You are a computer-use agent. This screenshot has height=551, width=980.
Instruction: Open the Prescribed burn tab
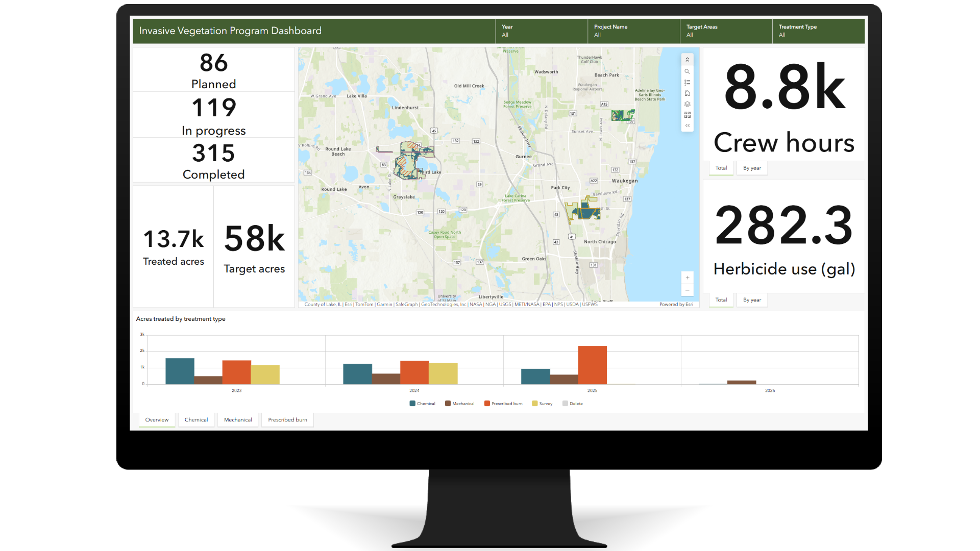click(287, 420)
